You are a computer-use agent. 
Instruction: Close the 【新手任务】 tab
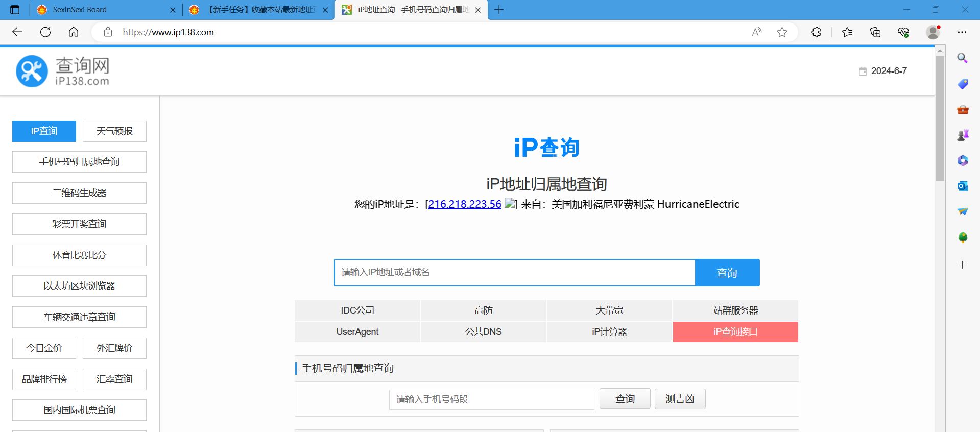(325, 10)
